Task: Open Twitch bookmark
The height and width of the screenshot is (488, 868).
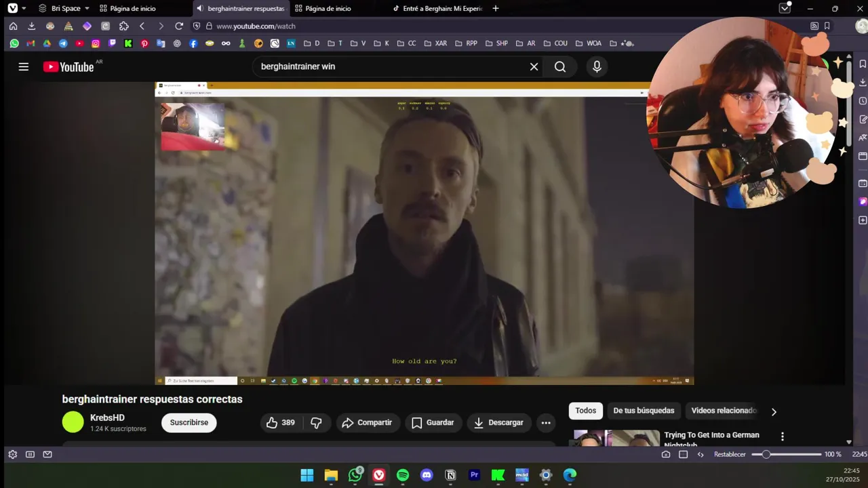Action: (112, 43)
